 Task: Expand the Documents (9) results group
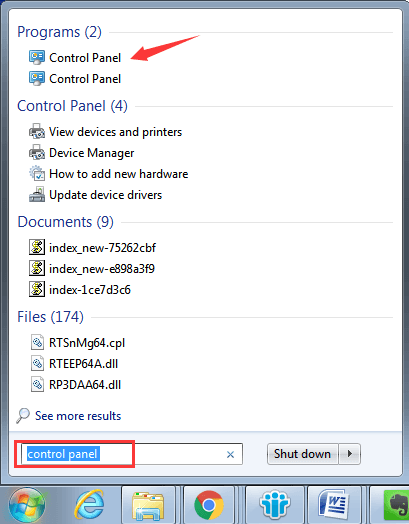click(65, 222)
